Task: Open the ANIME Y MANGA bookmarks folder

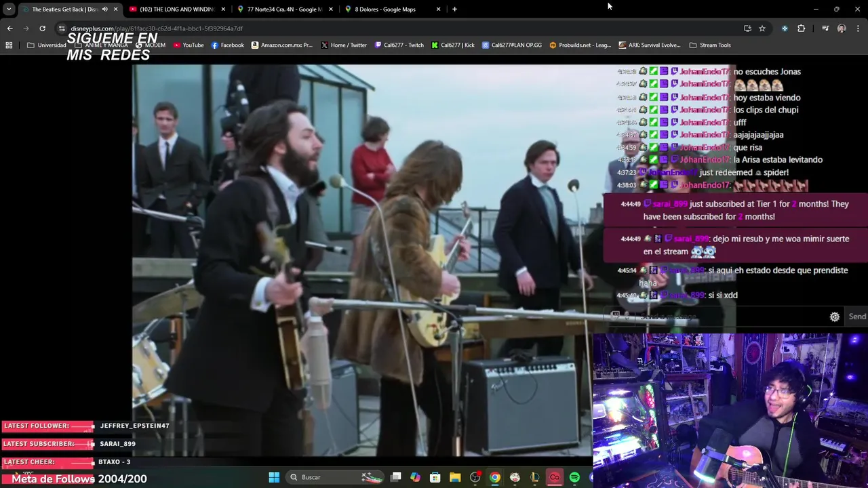Action: (102, 45)
